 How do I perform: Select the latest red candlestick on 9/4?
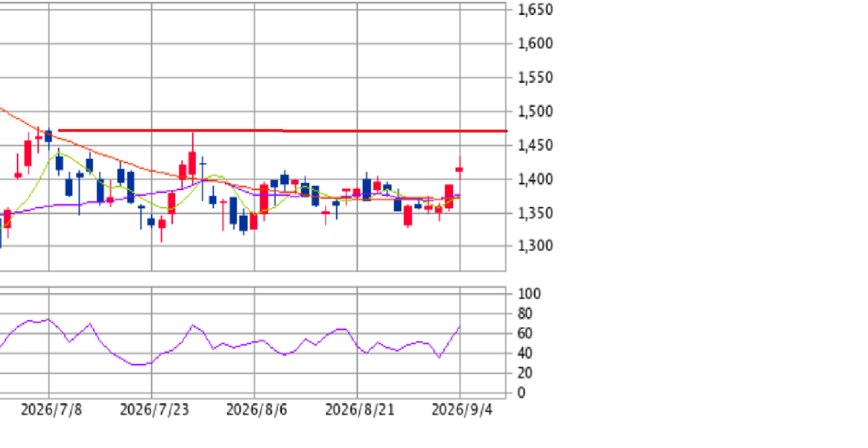tap(460, 169)
